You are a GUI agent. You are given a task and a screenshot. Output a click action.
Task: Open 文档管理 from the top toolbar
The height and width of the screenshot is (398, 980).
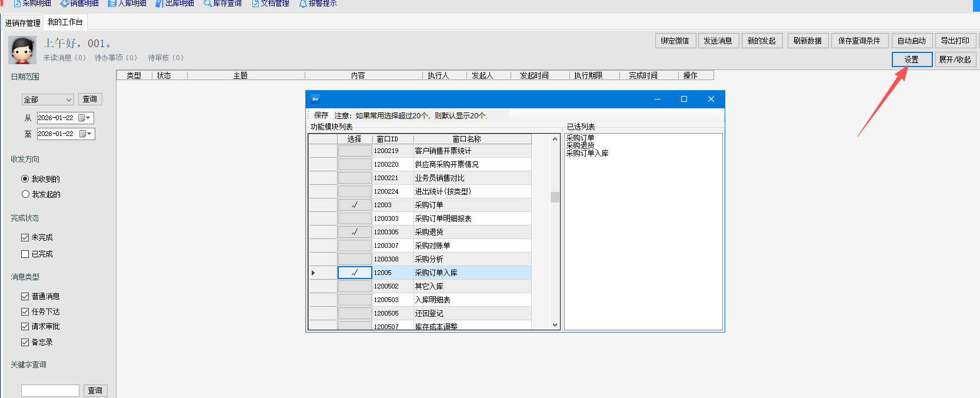[x=271, y=4]
